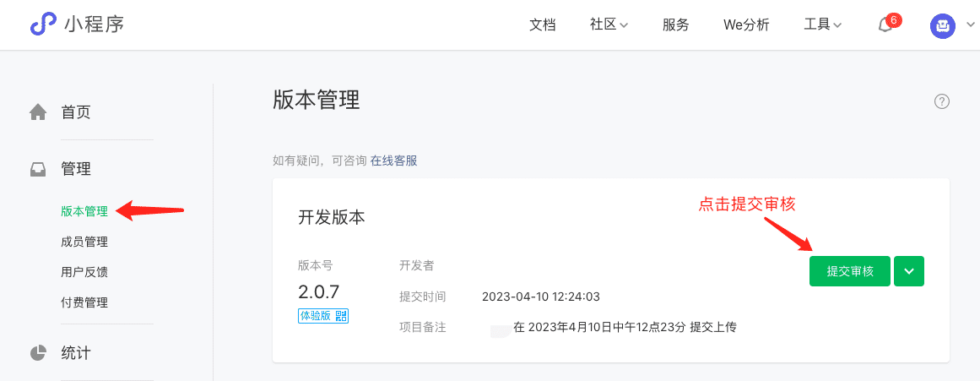Image resolution: width=980 pixels, height=381 pixels.
Task: Click the 提交审核 button
Action: (x=849, y=271)
